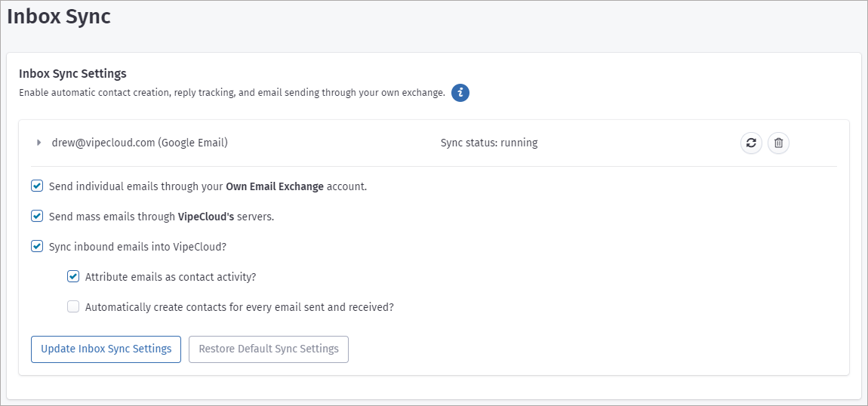Click the bold VipeCloud's text
This screenshot has height=406, width=868.
pyautogui.click(x=206, y=217)
